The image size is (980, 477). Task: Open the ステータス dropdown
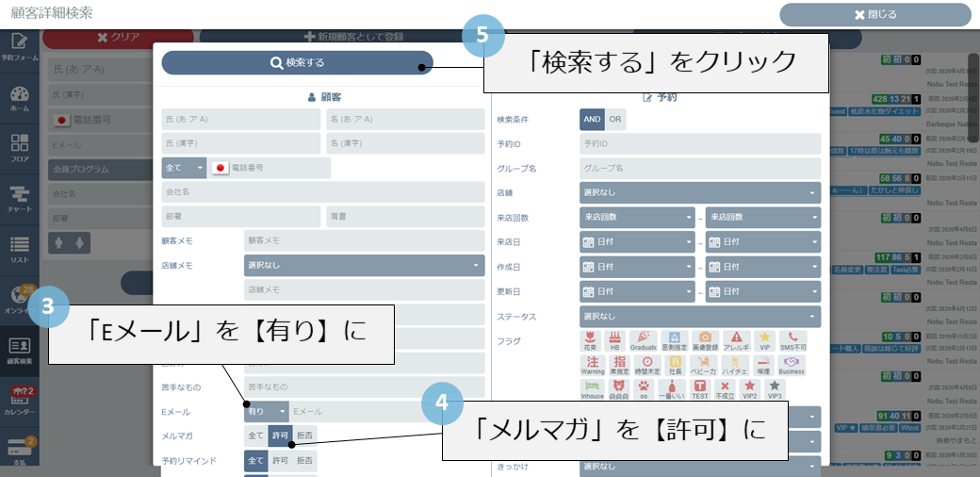click(x=699, y=317)
